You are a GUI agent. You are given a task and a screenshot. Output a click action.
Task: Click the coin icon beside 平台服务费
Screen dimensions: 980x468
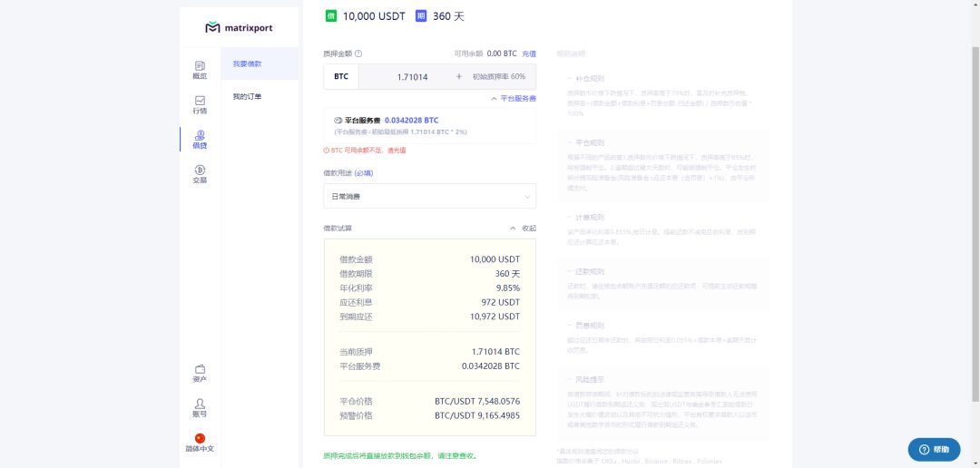click(338, 120)
